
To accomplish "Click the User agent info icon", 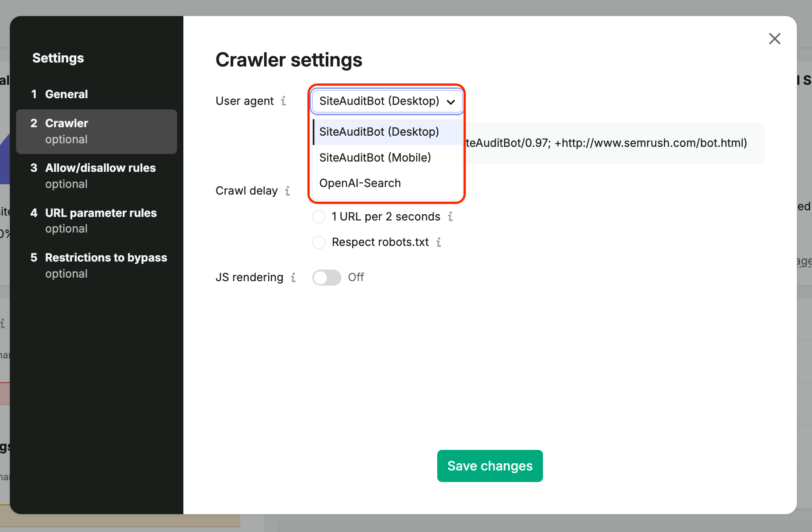I will tap(283, 101).
